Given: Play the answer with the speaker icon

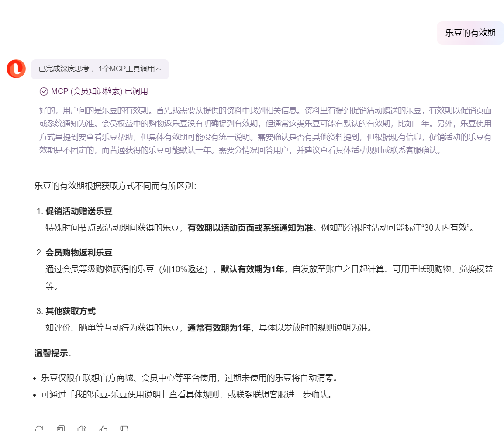Looking at the screenshot, I should click(x=82, y=428).
